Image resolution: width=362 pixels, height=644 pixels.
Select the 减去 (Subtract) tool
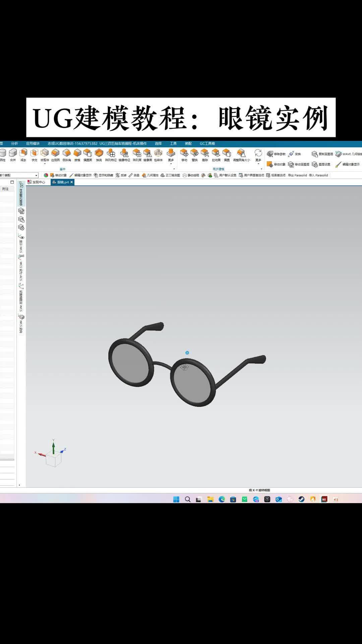pos(23,155)
